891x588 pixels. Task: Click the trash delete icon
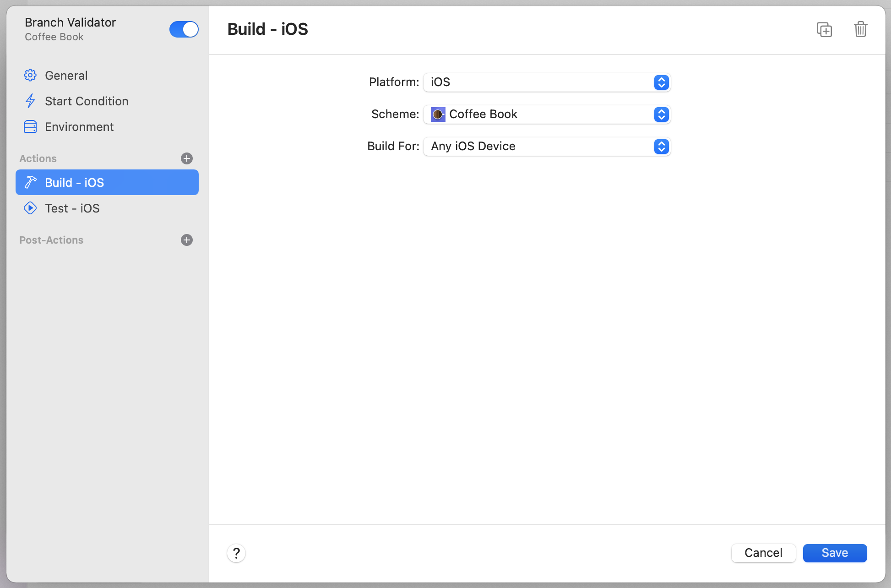click(x=860, y=30)
